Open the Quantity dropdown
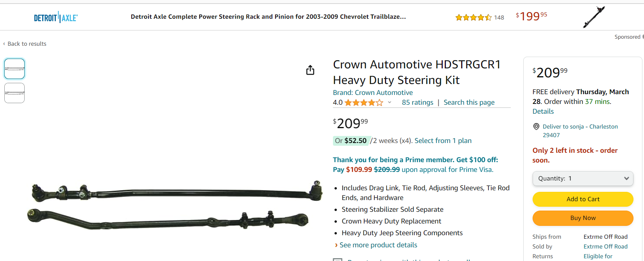 pyautogui.click(x=583, y=179)
